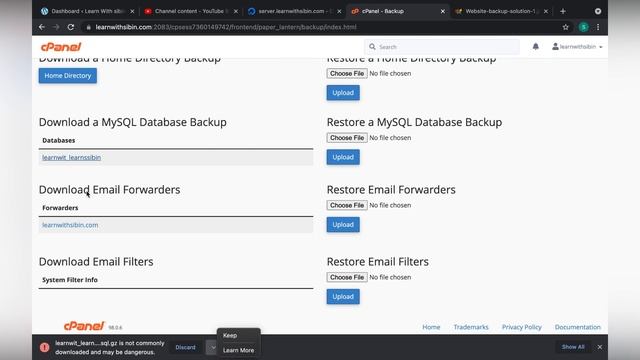Open Chrome three-dot menu
Viewport: 640px width, 360px height.
598,27
